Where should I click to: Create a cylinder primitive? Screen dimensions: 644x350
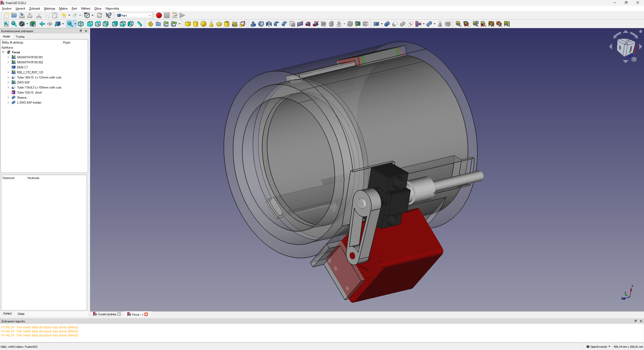tap(195, 24)
